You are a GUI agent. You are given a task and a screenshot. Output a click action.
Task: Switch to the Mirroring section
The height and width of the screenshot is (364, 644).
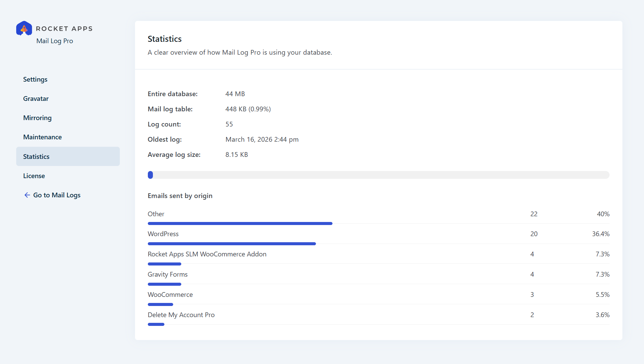(x=37, y=118)
